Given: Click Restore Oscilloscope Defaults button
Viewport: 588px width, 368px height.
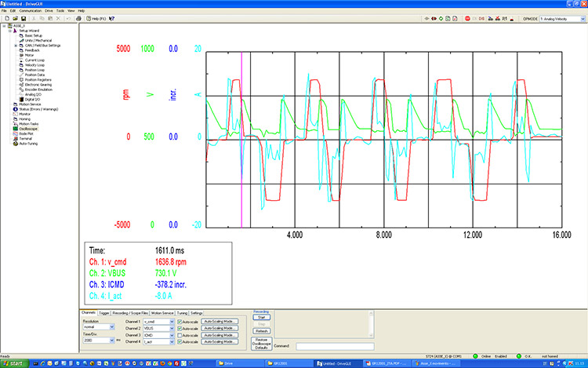Looking at the screenshot, I should pos(262,343).
